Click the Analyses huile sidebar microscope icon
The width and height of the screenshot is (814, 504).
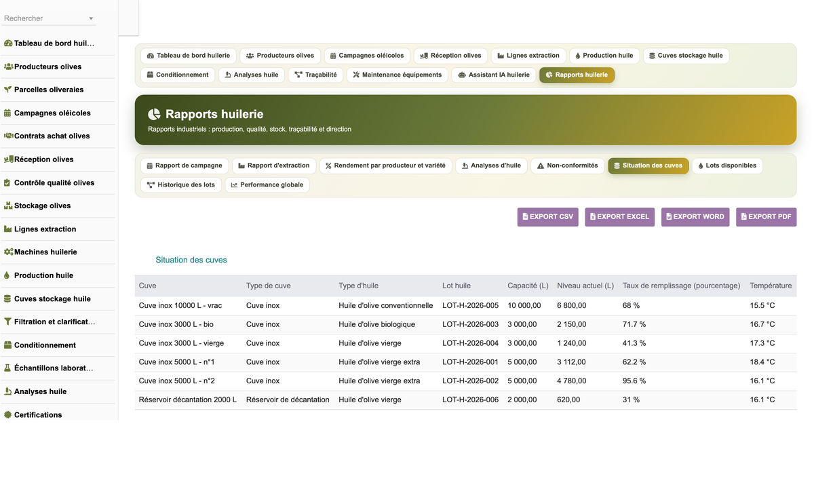pyautogui.click(x=8, y=391)
